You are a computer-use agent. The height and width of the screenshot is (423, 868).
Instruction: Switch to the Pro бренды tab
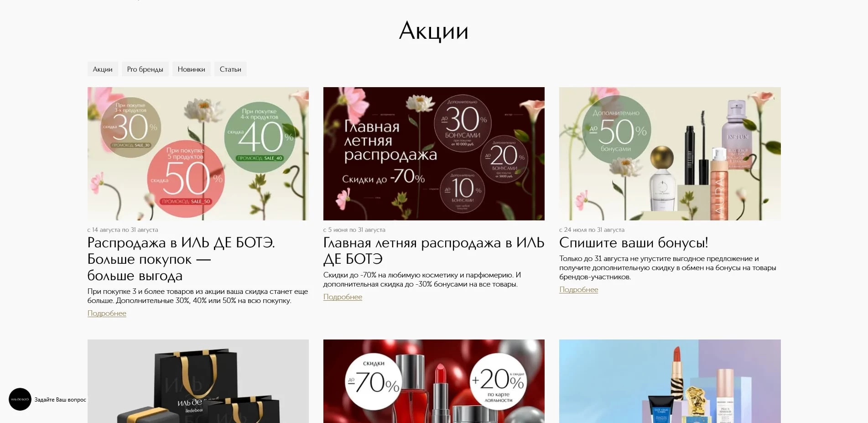pyautogui.click(x=145, y=69)
